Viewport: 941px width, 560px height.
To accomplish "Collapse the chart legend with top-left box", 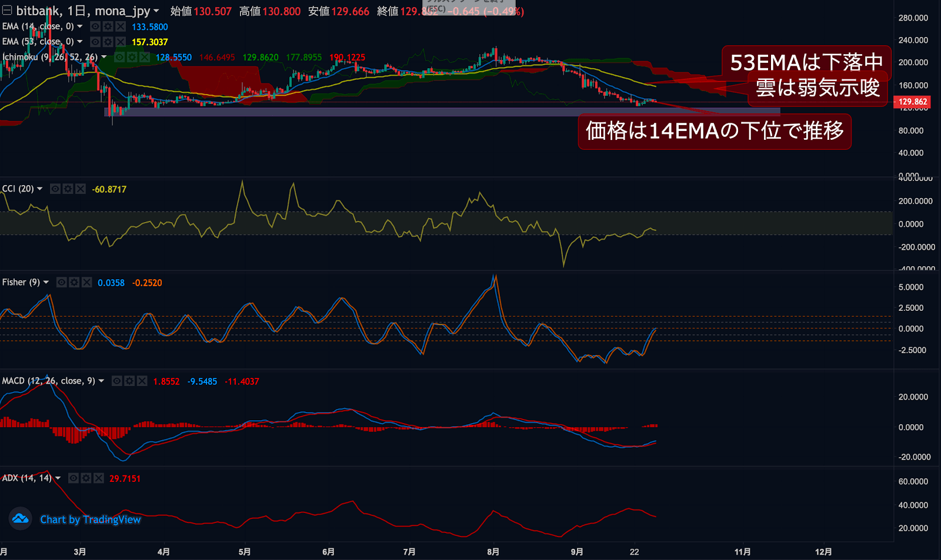I will coord(7,11).
